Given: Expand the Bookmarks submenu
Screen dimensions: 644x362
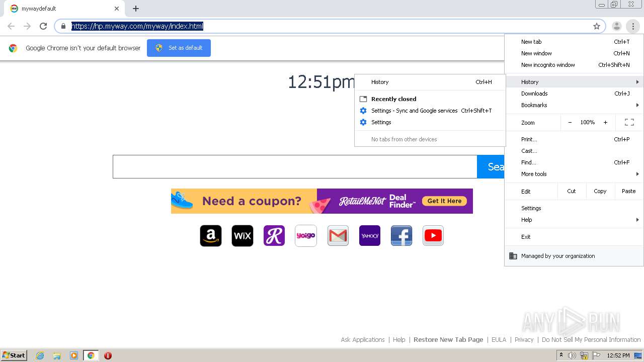Looking at the screenshot, I should (x=574, y=105).
